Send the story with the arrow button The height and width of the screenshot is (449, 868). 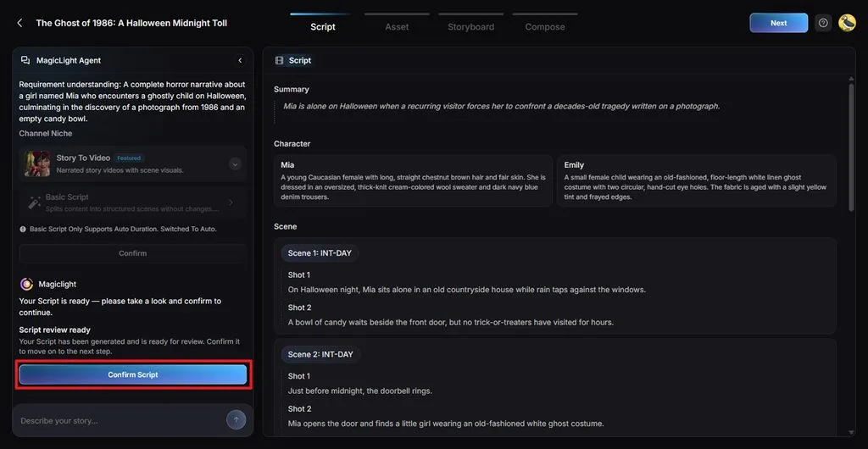pos(236,420)
